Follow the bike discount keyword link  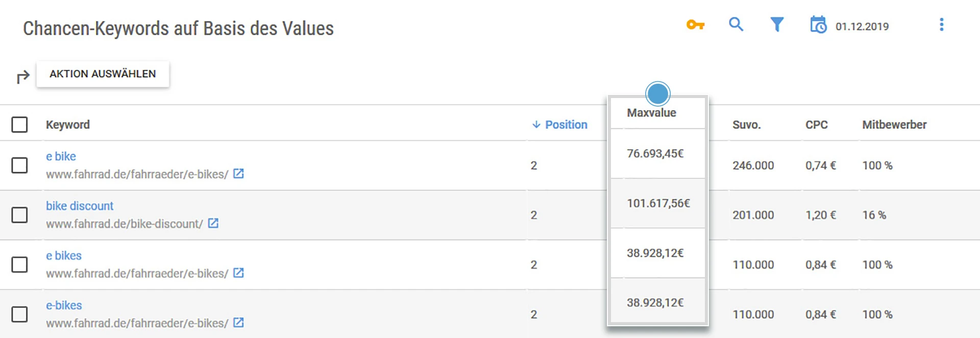80,206
